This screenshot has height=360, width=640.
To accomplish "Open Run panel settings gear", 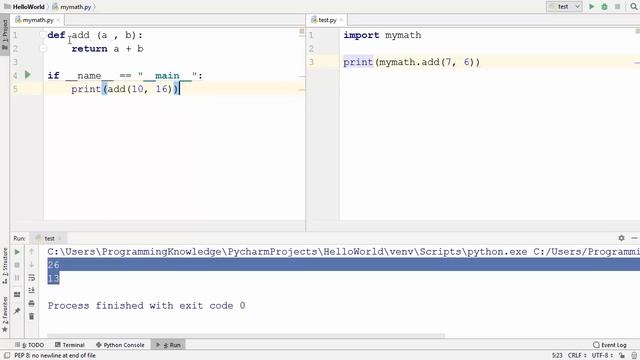I will [x=621, y=238].
